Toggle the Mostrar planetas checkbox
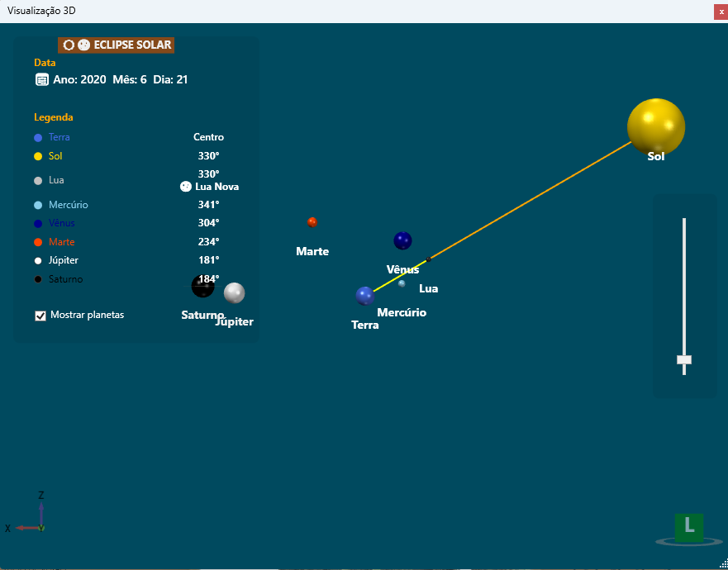Image resolution: width=728 pixels, height=570 pixels. (x=40, y=316)
